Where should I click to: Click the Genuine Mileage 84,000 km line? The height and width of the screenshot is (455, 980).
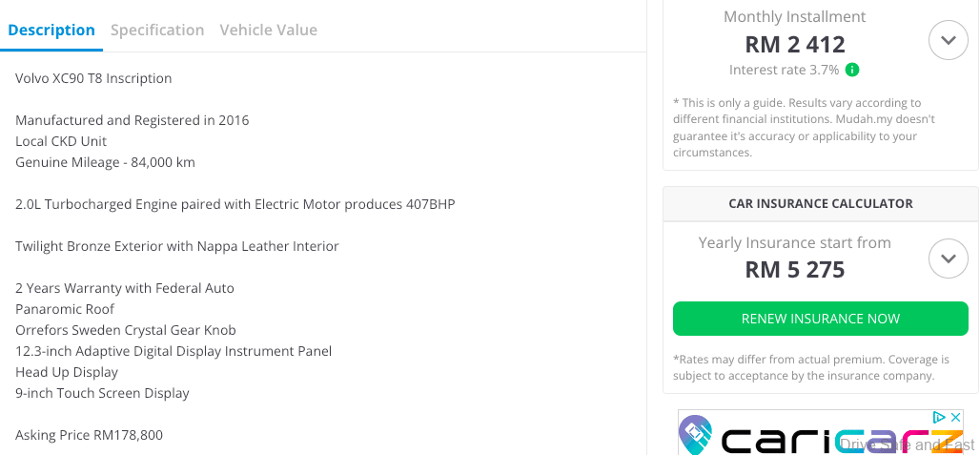click(105, 162)
